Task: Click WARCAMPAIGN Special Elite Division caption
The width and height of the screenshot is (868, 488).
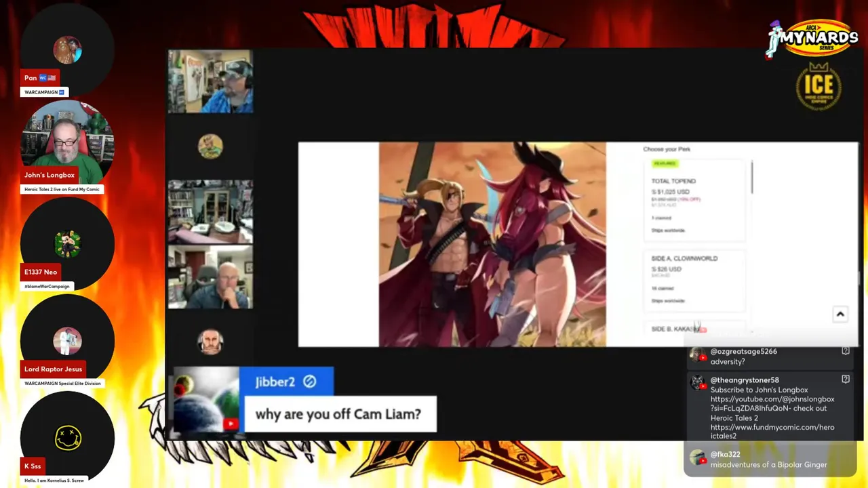Action: tap(62, 383)
